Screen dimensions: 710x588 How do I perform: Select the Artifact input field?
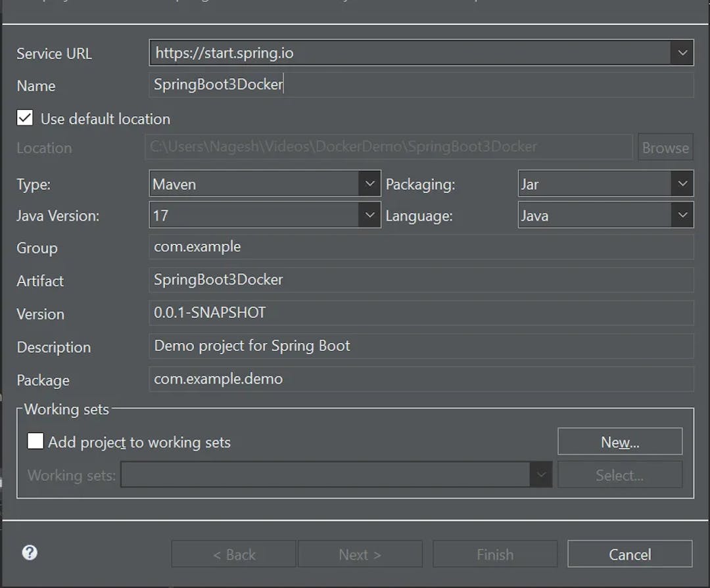click(x=421, y=280)
